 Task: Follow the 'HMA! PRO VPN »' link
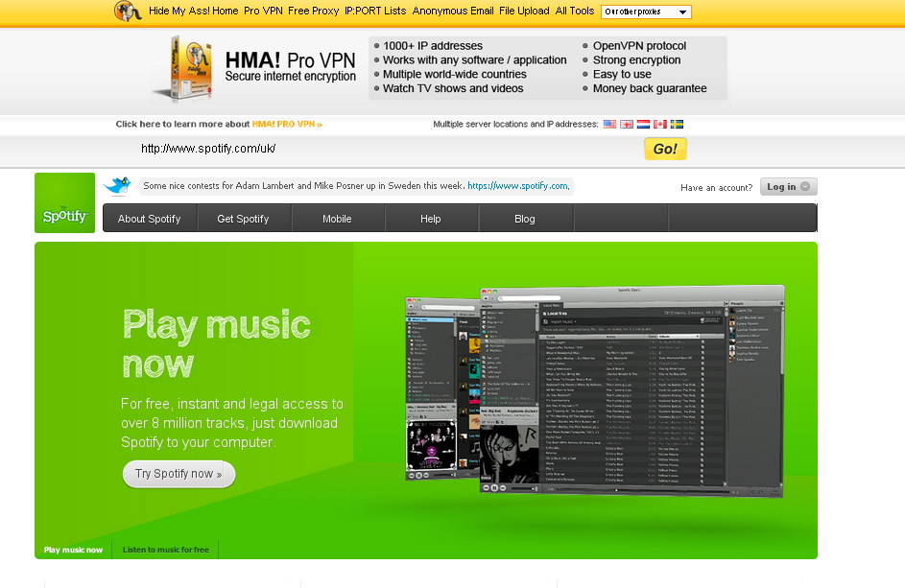(x=287, y=124)
